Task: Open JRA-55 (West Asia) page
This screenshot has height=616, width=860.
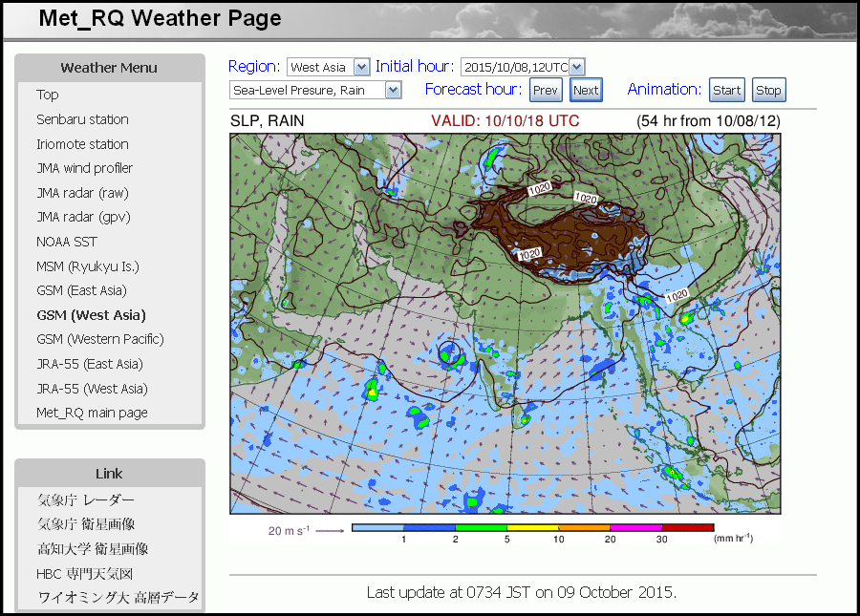Action: [92, 389]
